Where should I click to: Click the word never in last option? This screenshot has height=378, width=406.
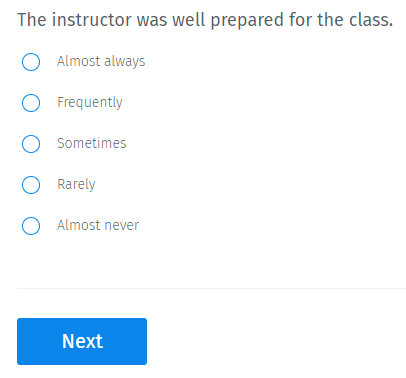click(121, 226)
